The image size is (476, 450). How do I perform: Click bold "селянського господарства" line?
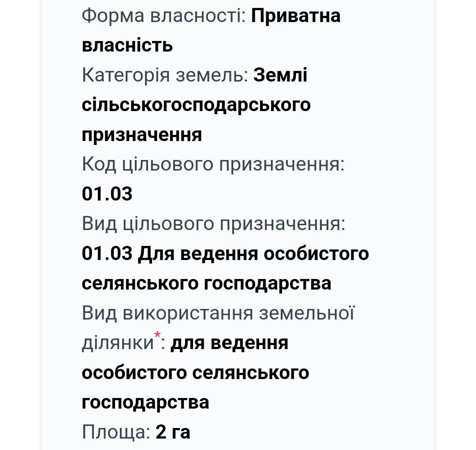click(x=206, y=283)
